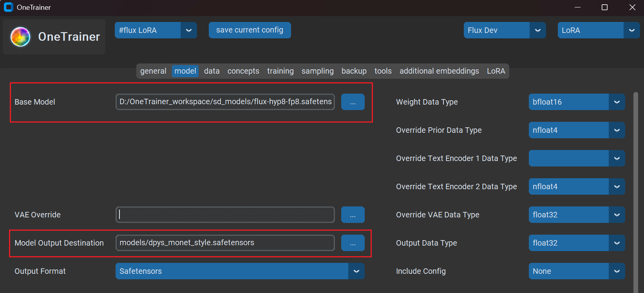The width and height of the screenshot is (644, 293).
Task: Browse Model Output Destination with ... button
Action: coord(353,243)
